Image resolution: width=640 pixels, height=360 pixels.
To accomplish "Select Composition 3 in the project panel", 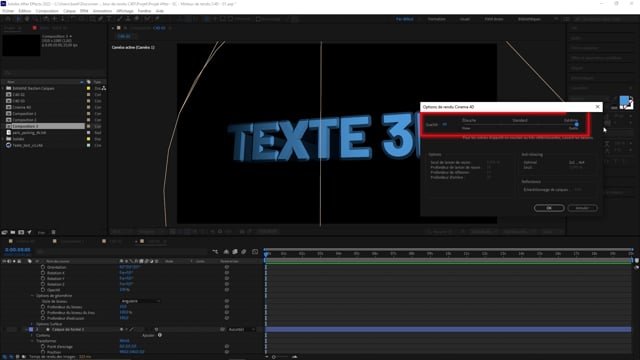I will click(25, 126).
